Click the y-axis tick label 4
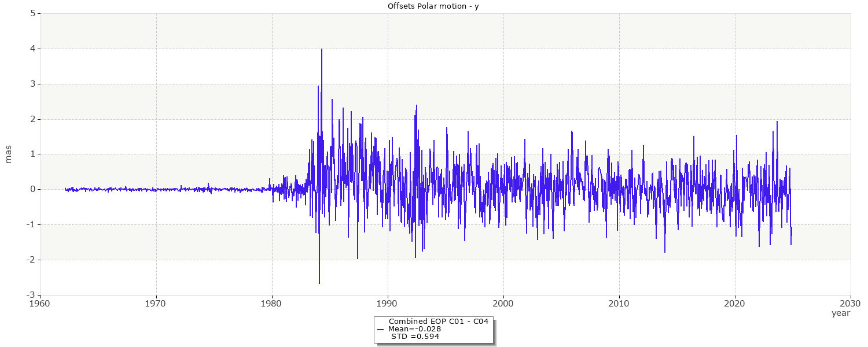 pos(32,49)
